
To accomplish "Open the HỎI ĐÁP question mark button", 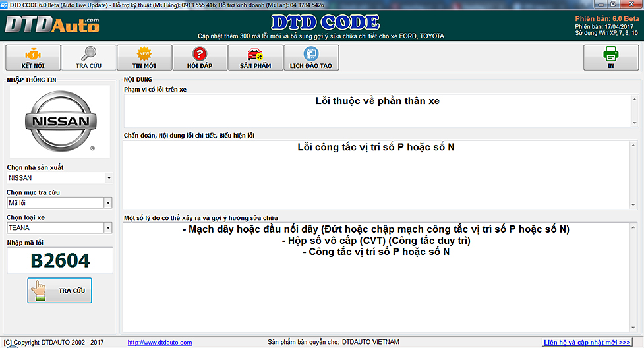I will 200,57.
